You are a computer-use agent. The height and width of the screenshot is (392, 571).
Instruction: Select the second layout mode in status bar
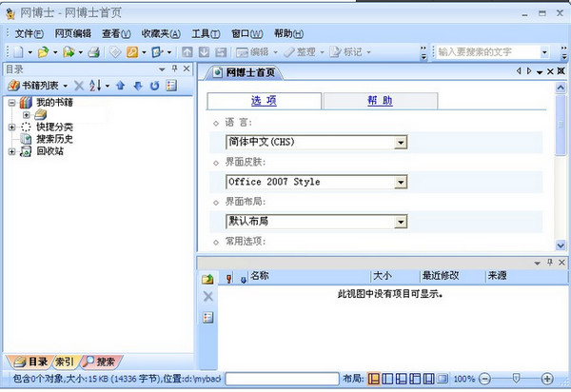[x=388, y=379]
